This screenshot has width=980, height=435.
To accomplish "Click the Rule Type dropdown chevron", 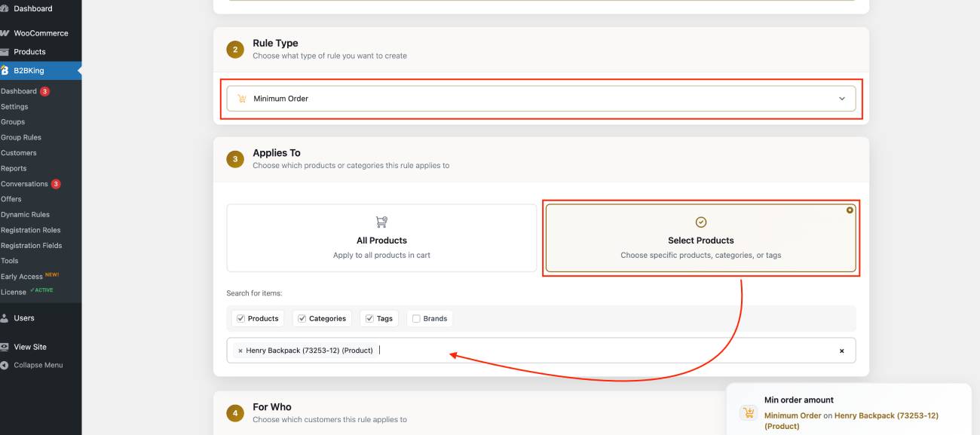I will pyautogui.click(x=842, y=99).
